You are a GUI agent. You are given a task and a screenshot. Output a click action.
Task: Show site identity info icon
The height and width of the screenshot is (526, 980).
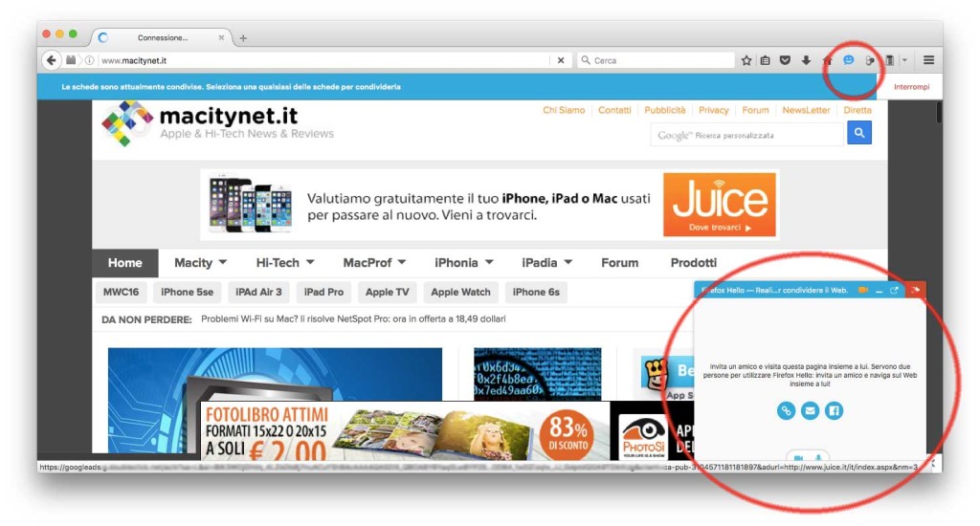click(89, 60)
